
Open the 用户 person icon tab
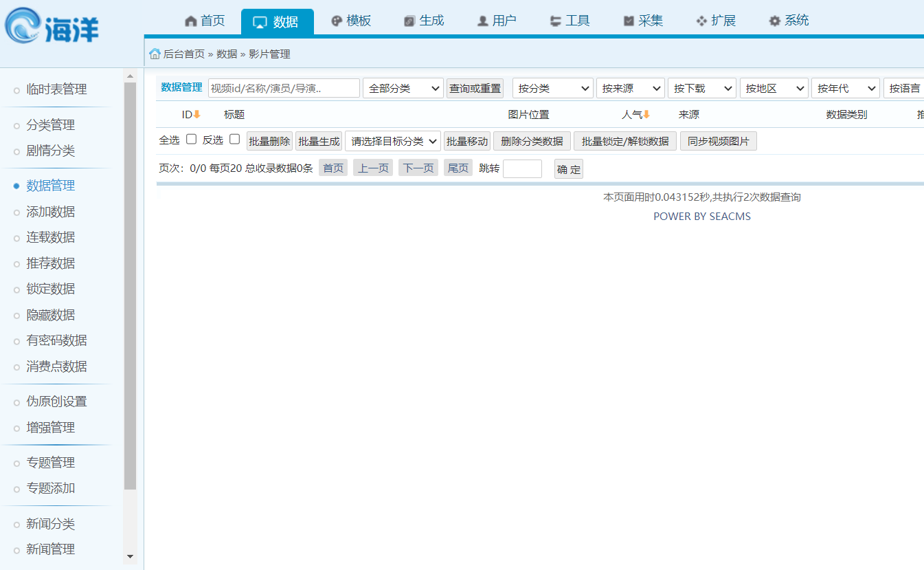[496, 21]
